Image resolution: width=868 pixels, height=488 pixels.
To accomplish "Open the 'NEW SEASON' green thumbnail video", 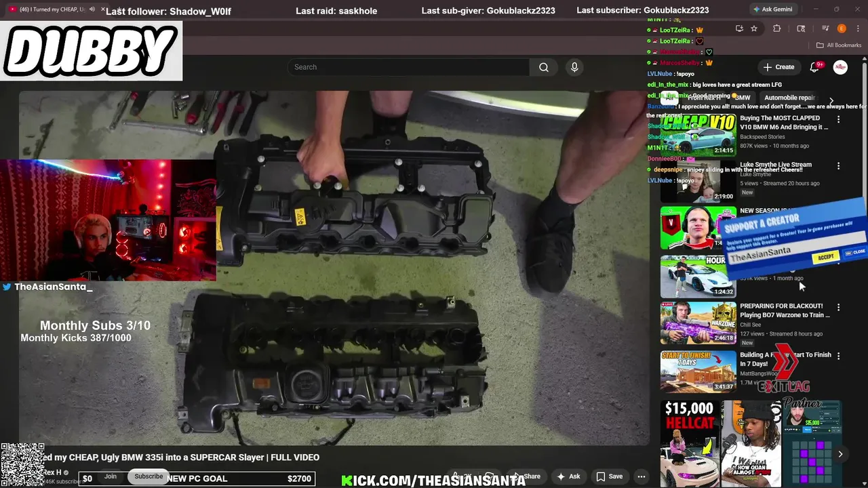I will (x=698, y=228).
